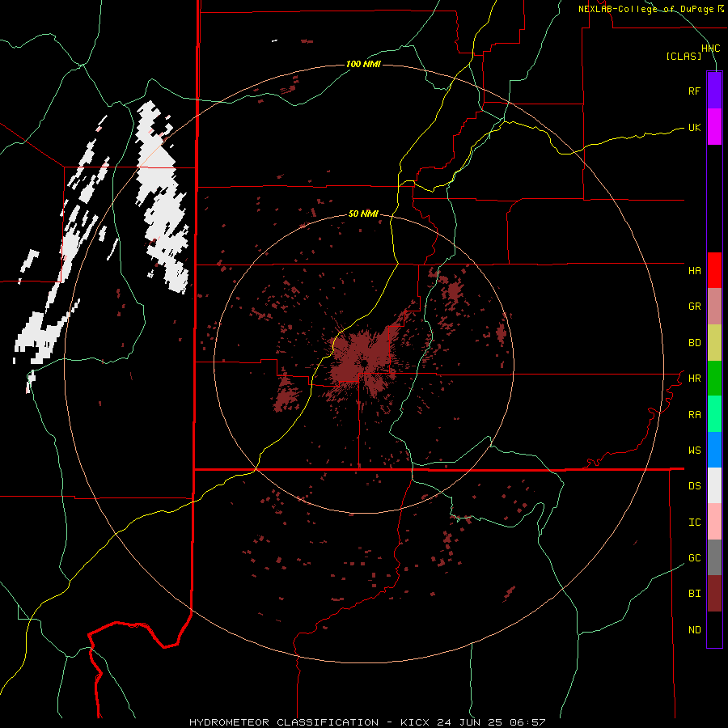Click the BI brown legend swatch
Image resolution: width=728 pixels, height=728 pixels.
(x=714, y=594)
